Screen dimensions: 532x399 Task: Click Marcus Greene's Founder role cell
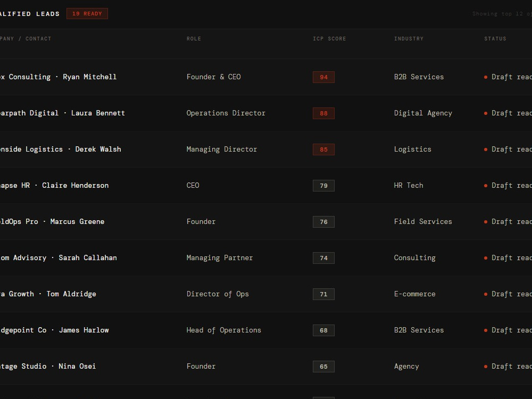click(201, 221)
